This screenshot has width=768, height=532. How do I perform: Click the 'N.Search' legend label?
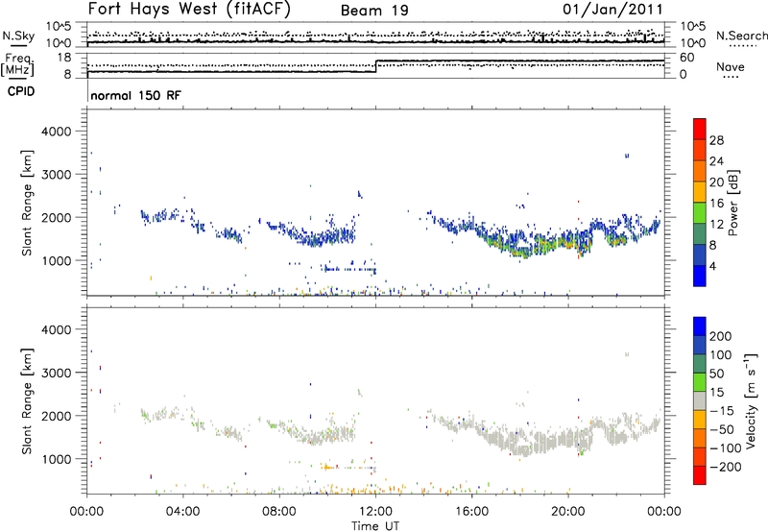[x=741, y=36]
